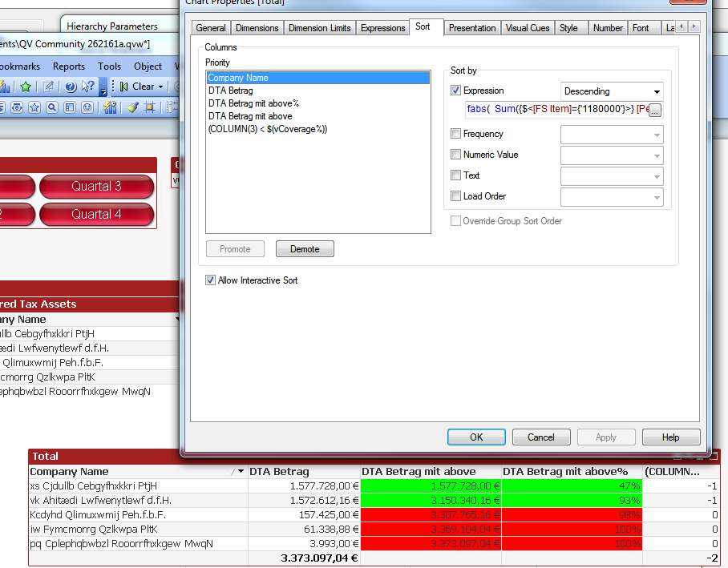Enable the Load Order sort checkbox
728x568 pixels.
[x=455, y=196]
